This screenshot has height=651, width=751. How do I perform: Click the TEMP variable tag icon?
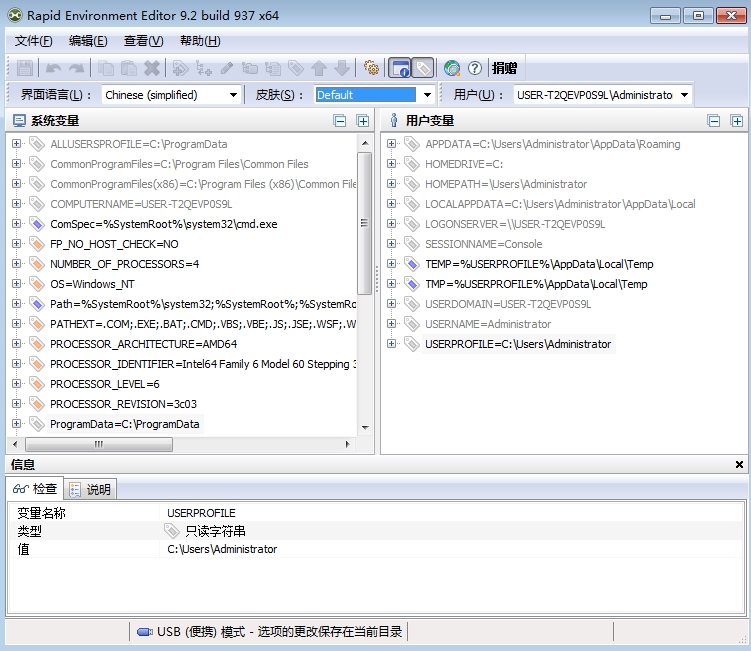pos(411,264)
